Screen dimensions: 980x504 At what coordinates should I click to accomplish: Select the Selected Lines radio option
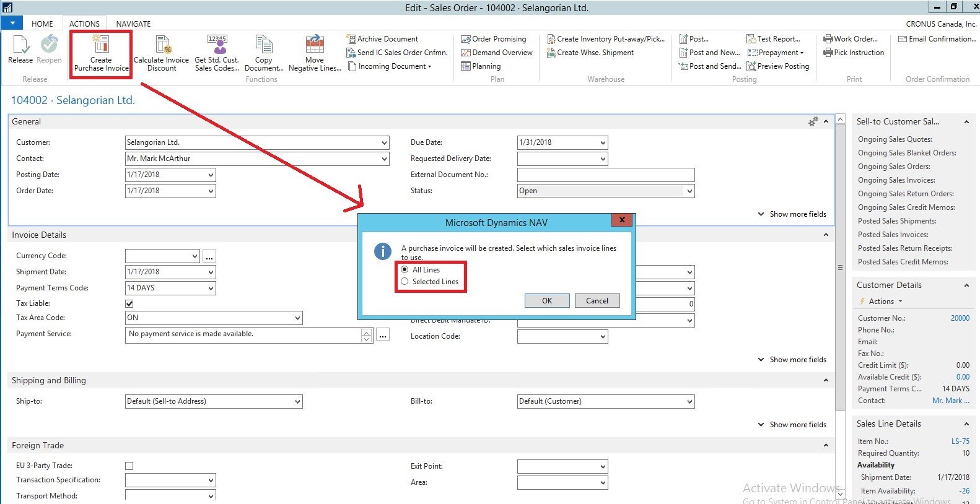[x=405, y=282]
